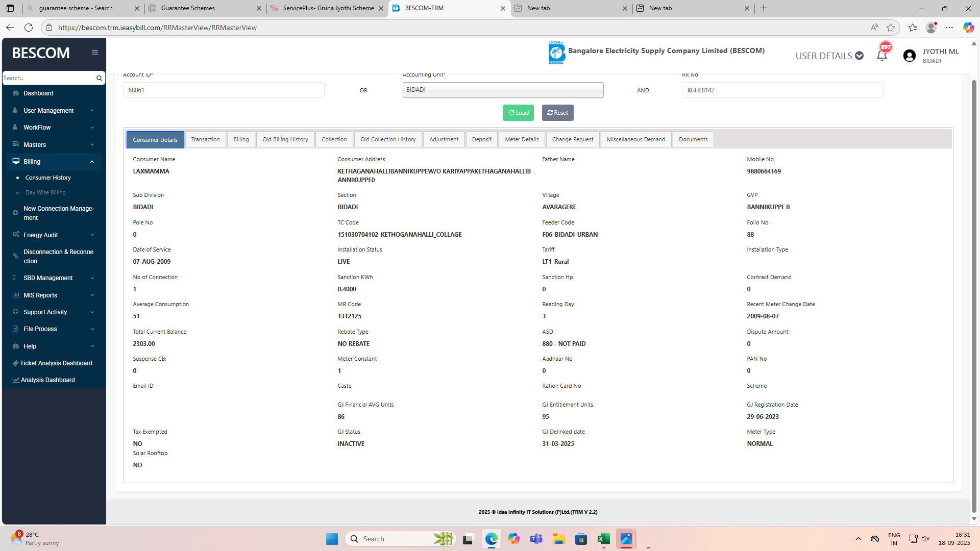The width and height of the screenshot is (980, 551).
Task: Open the notifications bell icon
Action: click(881, 56)
